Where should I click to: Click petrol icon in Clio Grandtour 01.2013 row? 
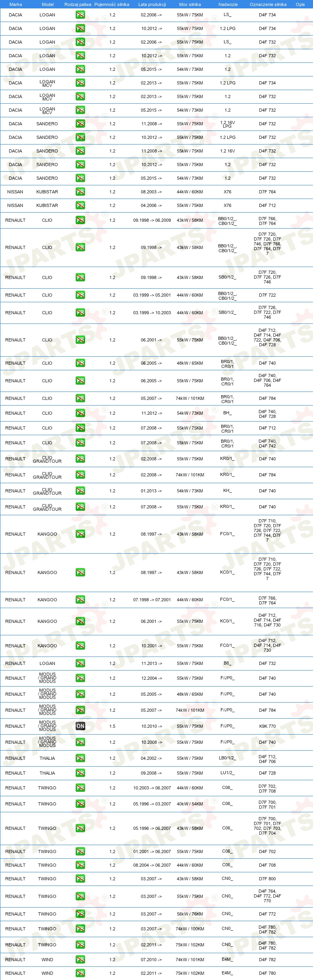point(80,490)
